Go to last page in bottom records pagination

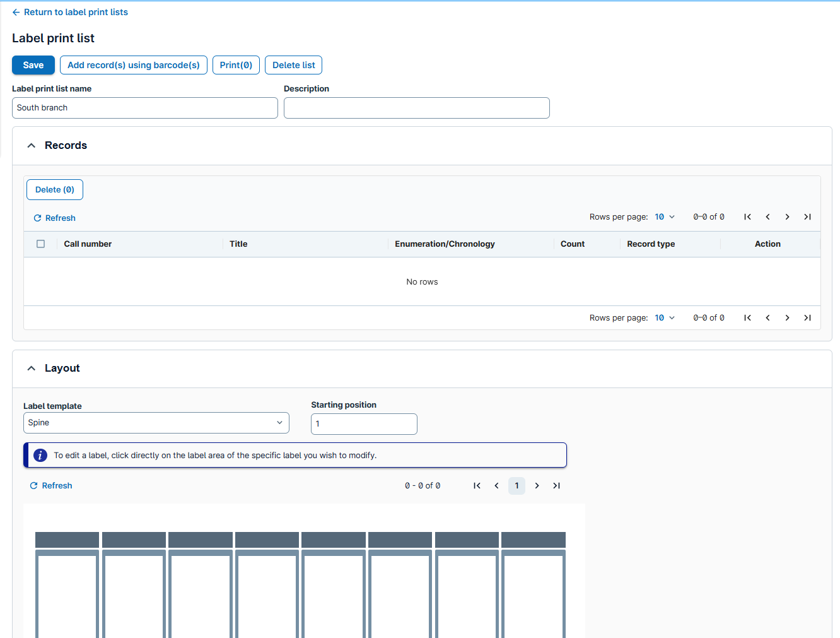pyautogui.click(x=807, y=318)
